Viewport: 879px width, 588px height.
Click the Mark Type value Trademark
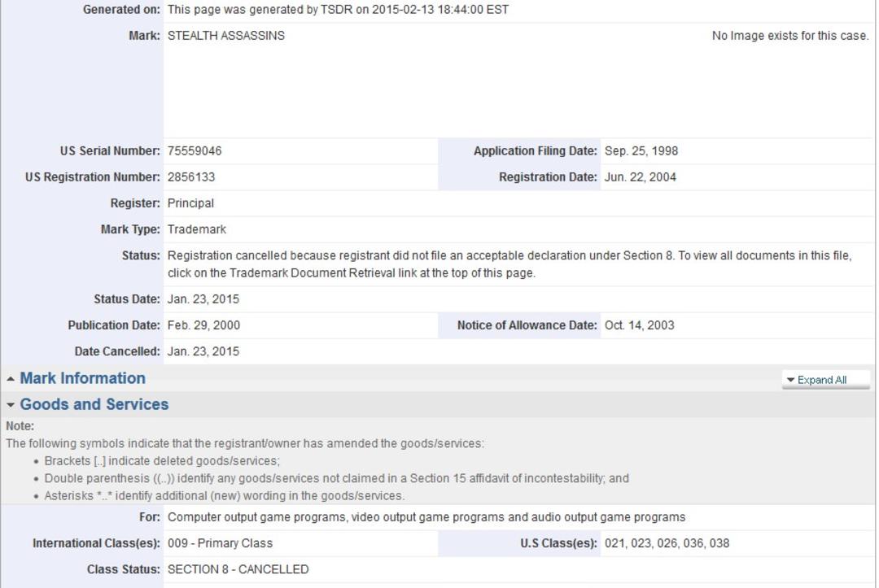(x=197, y=229)
